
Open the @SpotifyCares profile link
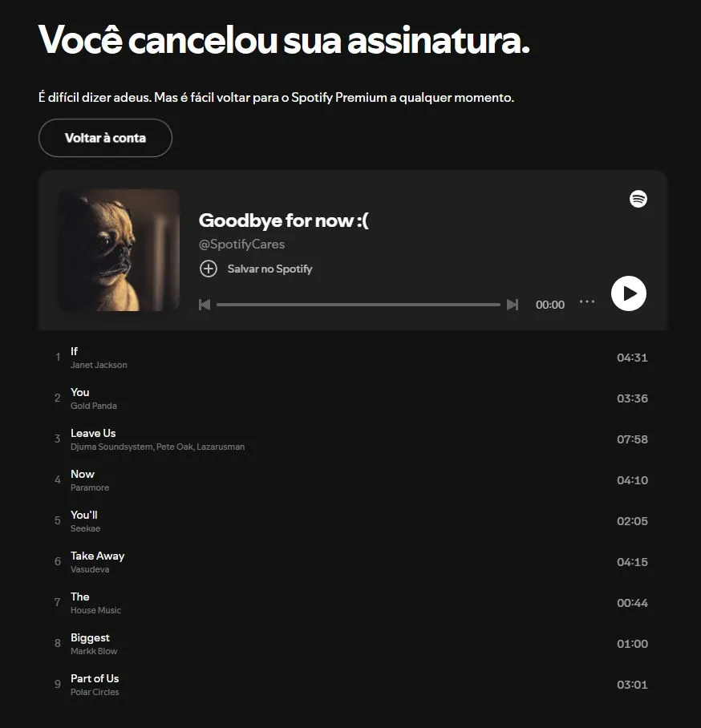click(x=241, y=245)
